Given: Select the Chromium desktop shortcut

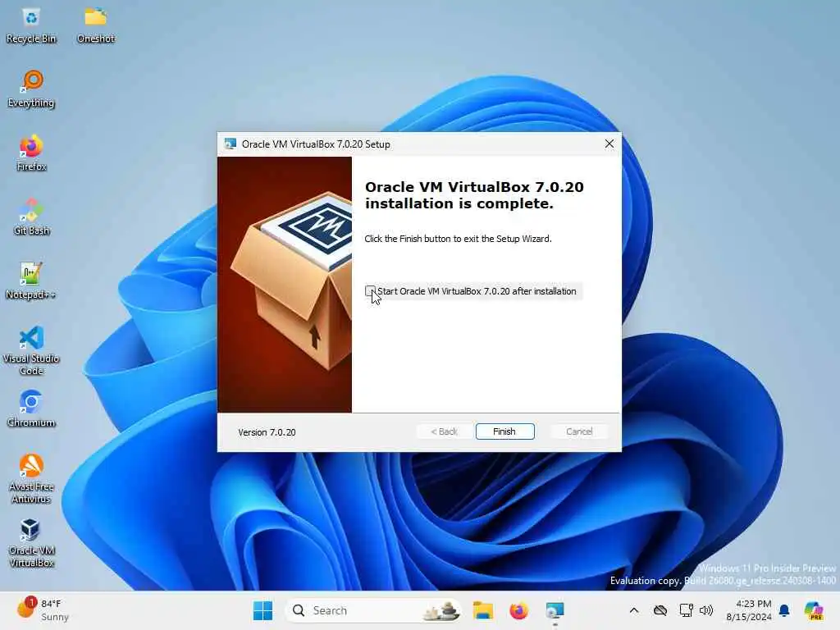Looking at the screenshot, I should 31,409.
